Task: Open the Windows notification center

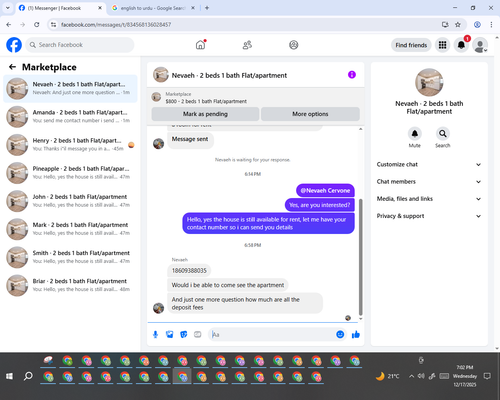Action: pos(487,376)
